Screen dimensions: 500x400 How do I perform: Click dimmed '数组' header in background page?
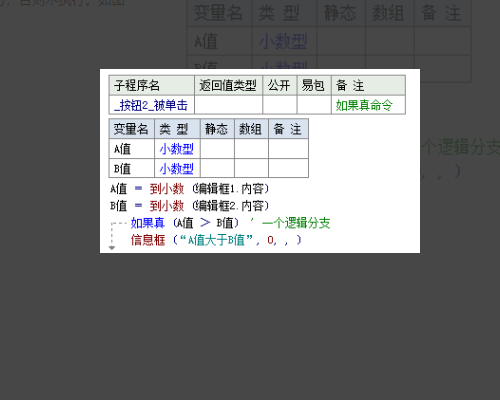388,13
